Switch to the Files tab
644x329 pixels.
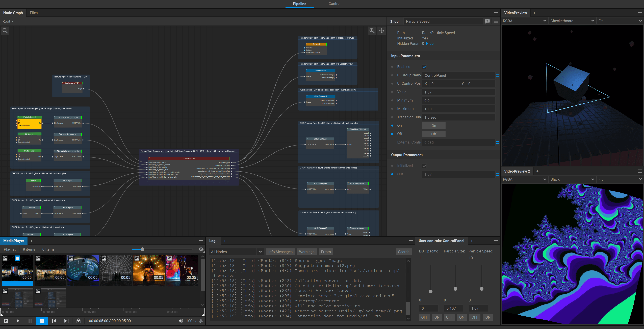click(34, 13)
